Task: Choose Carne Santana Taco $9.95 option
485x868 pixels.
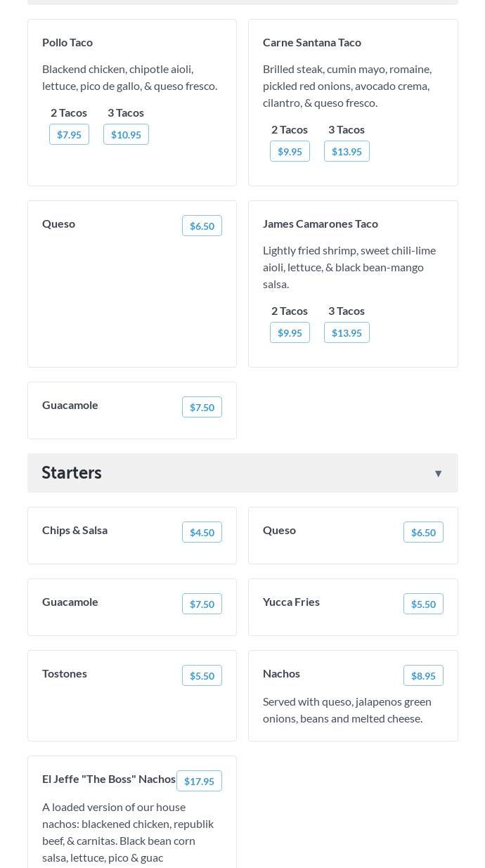Action: tap(290, 151)
